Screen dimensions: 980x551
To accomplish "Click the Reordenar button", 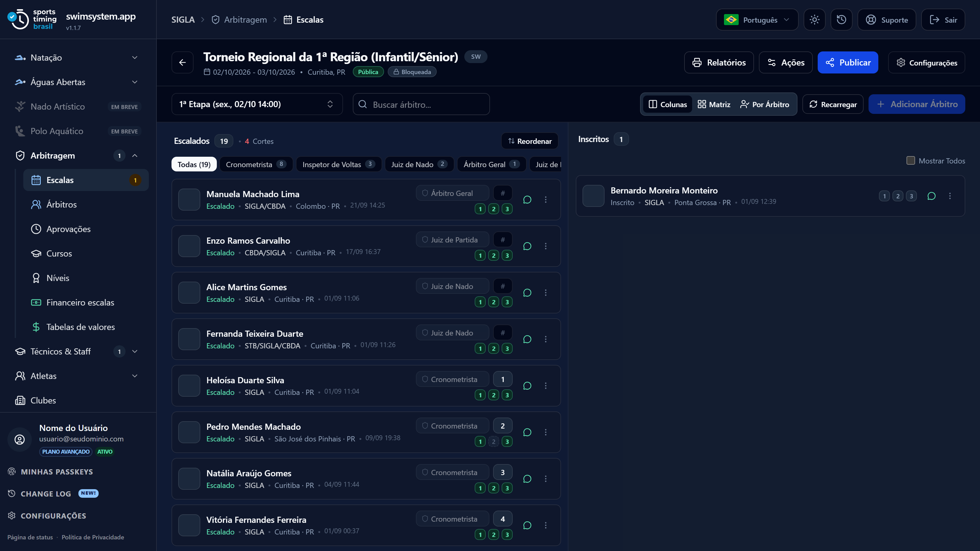I will point(530,141).
